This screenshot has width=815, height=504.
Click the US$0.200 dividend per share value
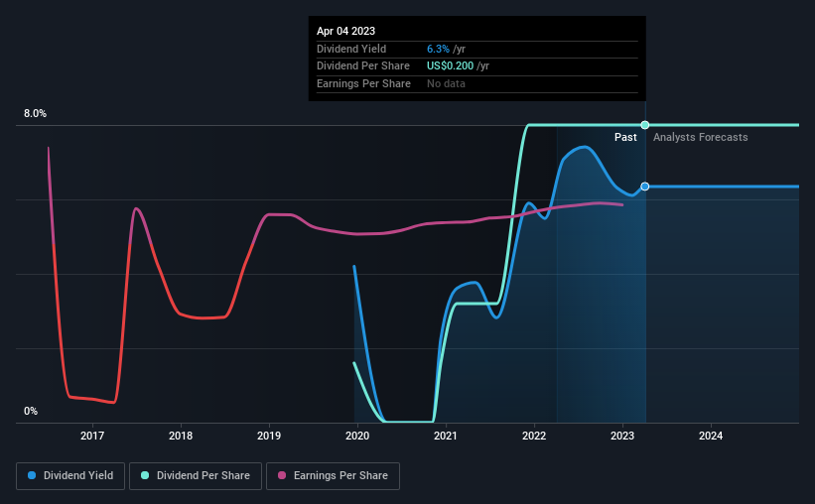pos(450,66)
